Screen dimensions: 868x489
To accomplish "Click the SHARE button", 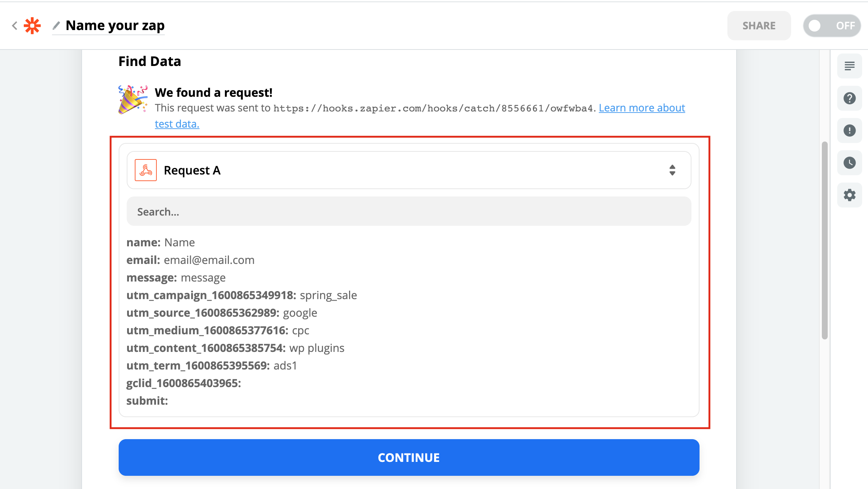I will pos(759,26).
